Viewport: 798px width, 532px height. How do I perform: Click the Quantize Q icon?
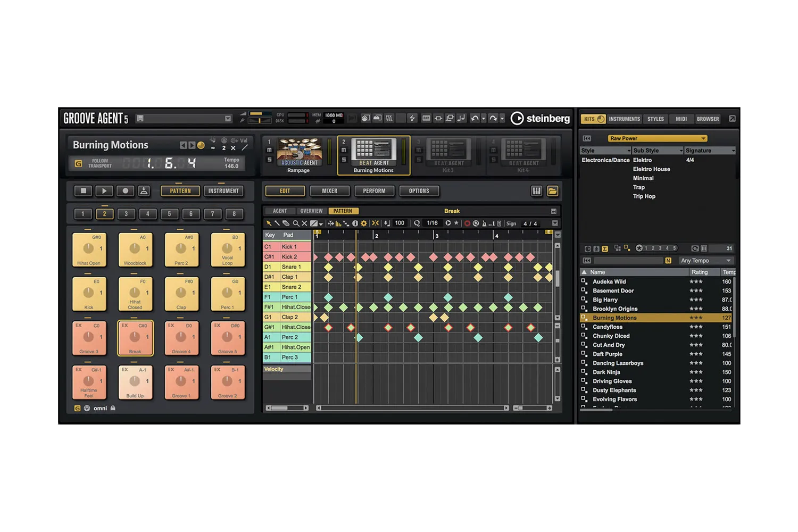(x=417, y=223)
